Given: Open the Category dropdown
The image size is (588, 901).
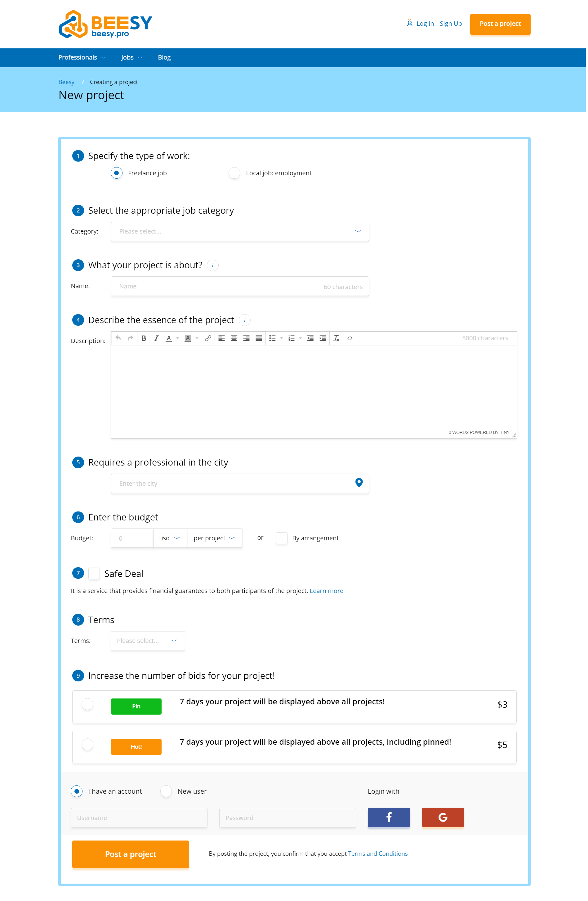Looking at the screenshot, I should (x=241, y=232).
